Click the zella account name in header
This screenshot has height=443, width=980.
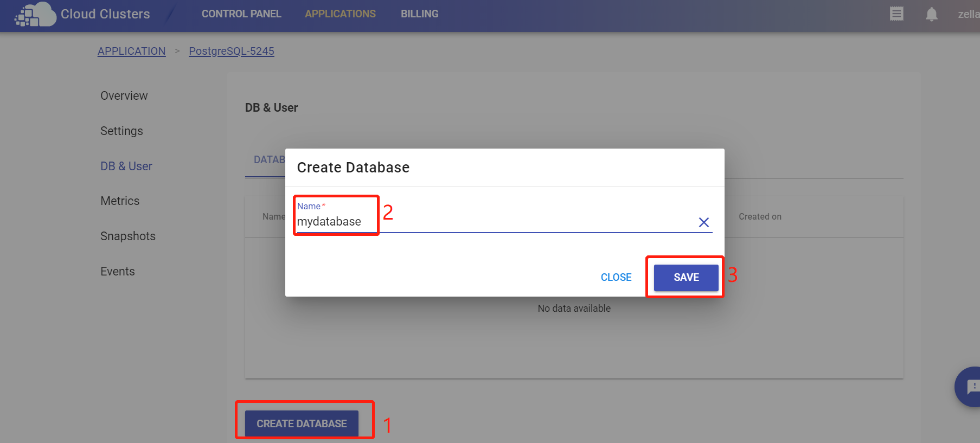click(969, 14)
